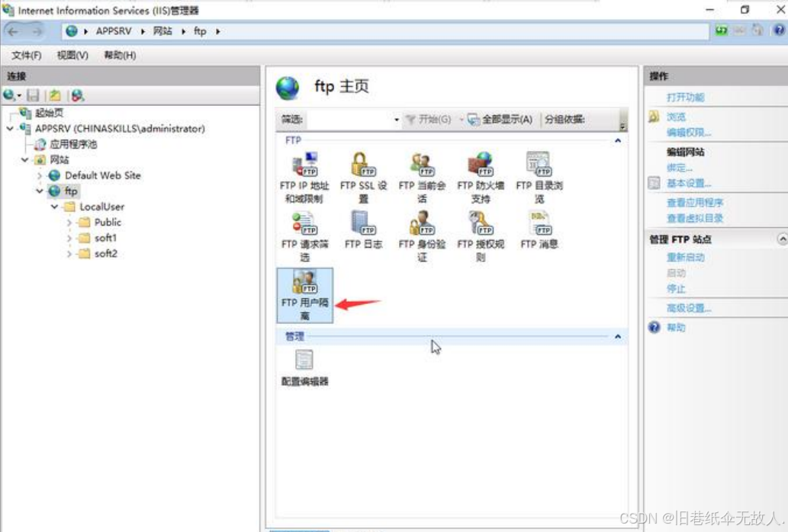This screenshot has width=788, height=532.
Task: Open FTP IP地址和域限制 feature
Action: pyautogui.click(x=304, y=177)
